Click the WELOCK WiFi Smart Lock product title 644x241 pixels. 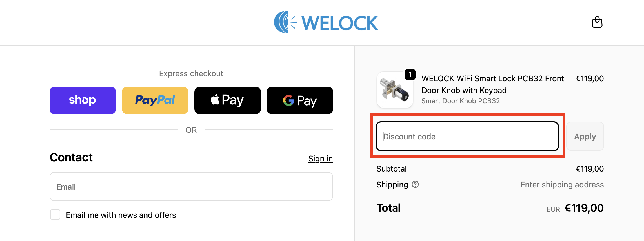[492, 84]
